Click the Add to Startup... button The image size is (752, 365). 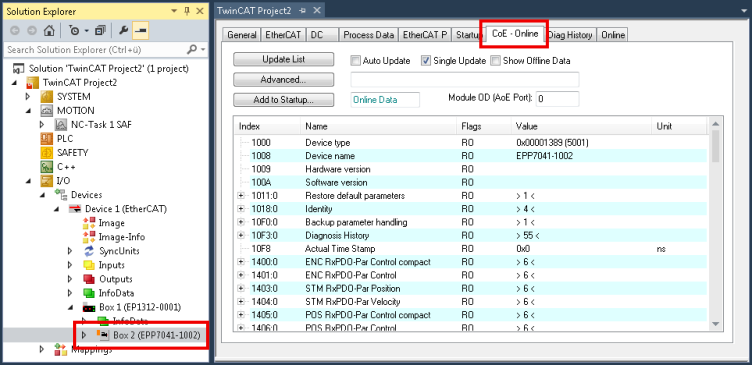click(x=283, y=100)
